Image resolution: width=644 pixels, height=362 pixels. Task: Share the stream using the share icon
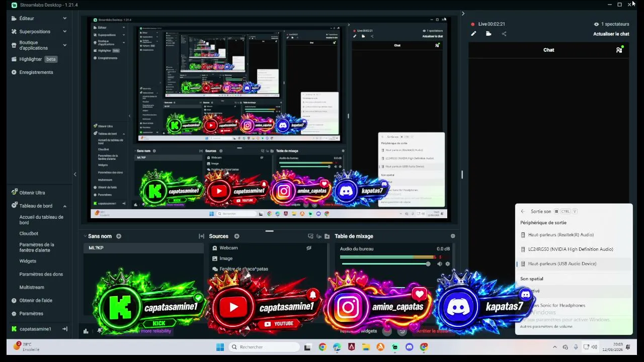(x=504, y=34)
